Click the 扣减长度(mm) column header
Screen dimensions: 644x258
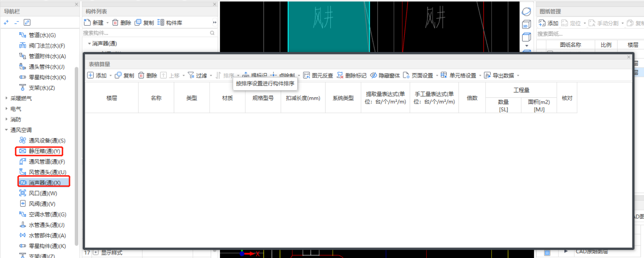click(x=303, y=98)
